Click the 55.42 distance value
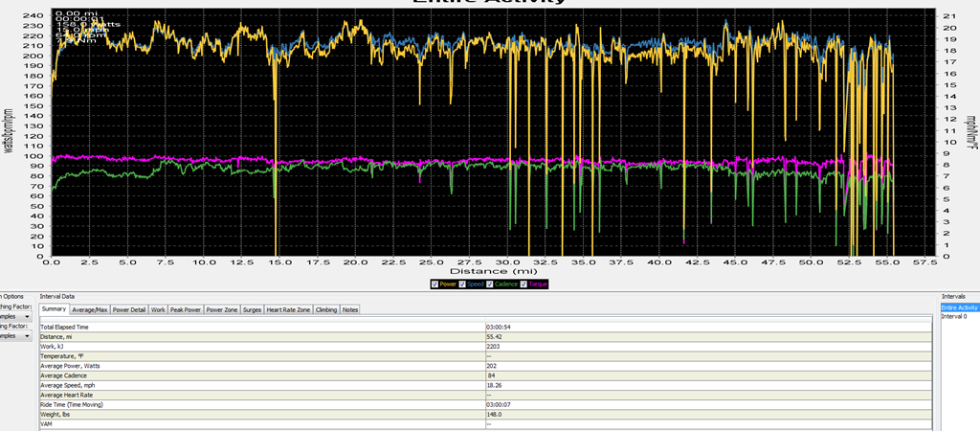 tap(494, 336)
